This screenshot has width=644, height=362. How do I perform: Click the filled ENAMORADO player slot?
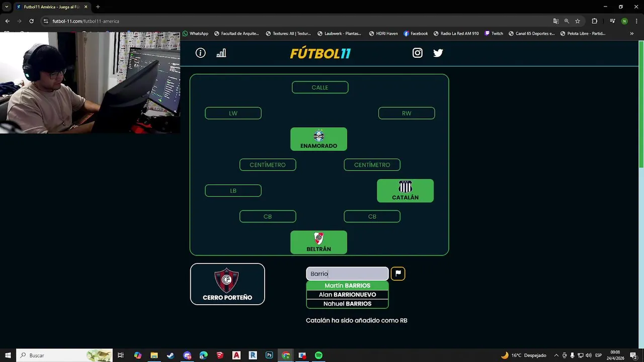[318, 139]
